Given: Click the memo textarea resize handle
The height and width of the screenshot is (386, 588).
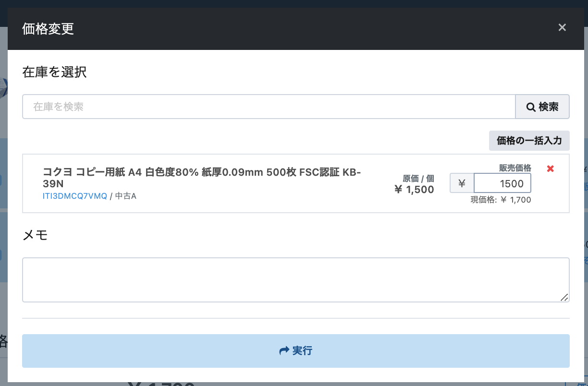Looking at the screenshot, I should [x=564, y=297].
